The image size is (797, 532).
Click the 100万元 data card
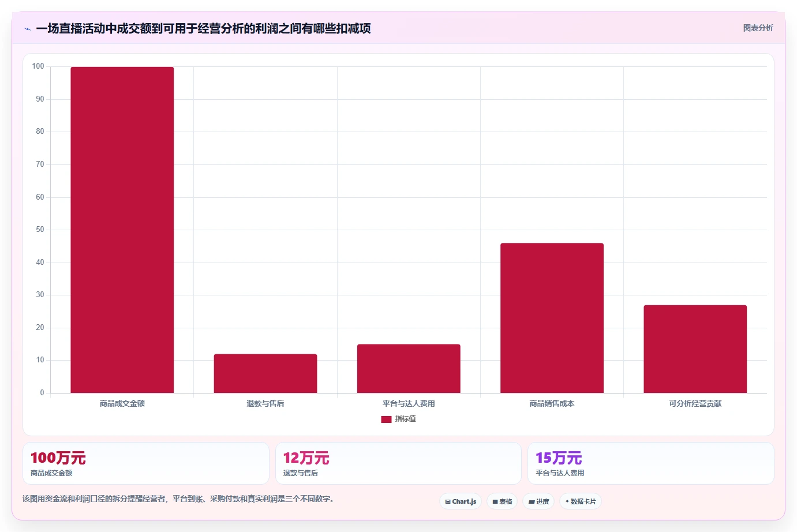tap(146, 463)
